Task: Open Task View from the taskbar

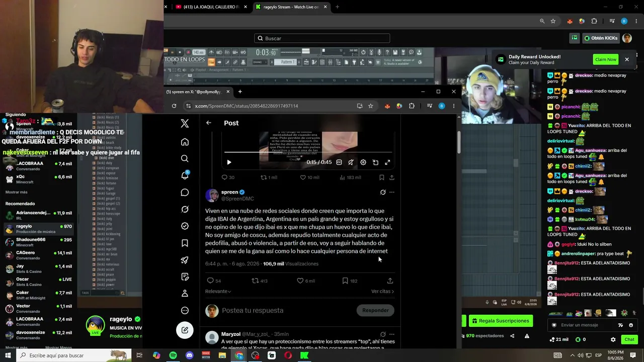Action: point(139,355)
